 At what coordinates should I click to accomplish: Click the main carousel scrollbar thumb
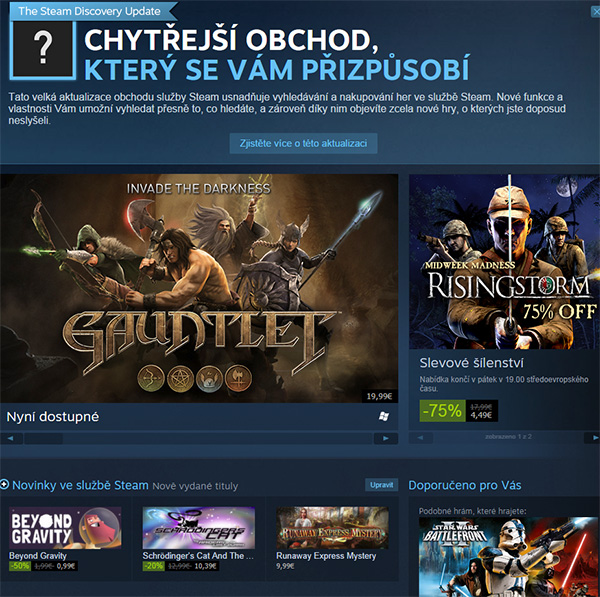(44, 438)
